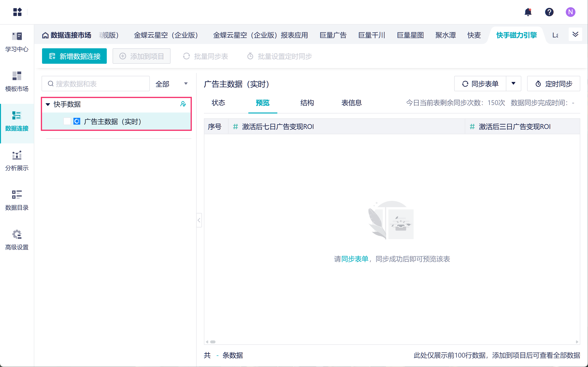
Task: Open the app launcher grid icon
Action: pyautogui.click(x=17, y=12)
